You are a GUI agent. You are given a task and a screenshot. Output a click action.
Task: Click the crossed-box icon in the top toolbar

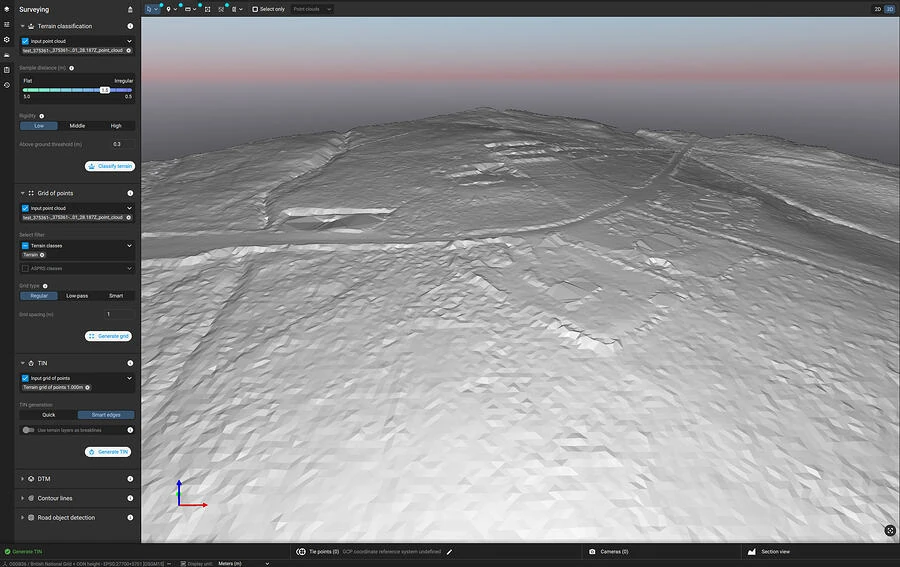pyautogui.click(x=221, y=9)
